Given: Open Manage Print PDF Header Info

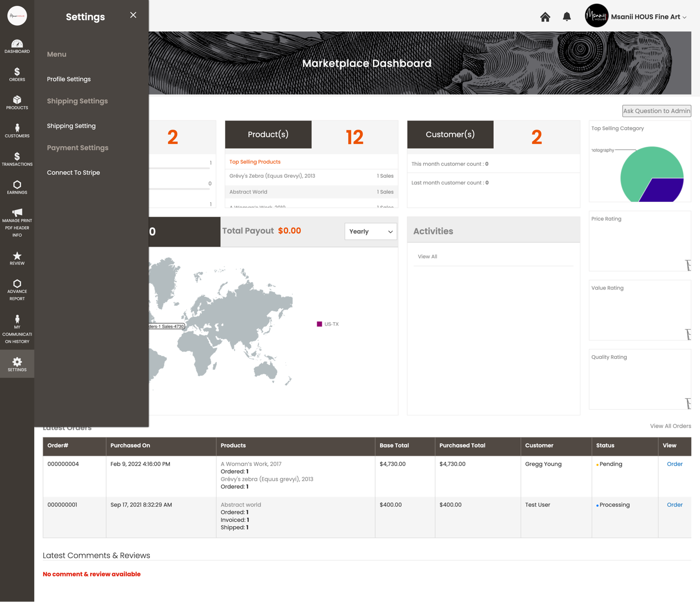Looking at the screenshot, I should pos(17,223).
